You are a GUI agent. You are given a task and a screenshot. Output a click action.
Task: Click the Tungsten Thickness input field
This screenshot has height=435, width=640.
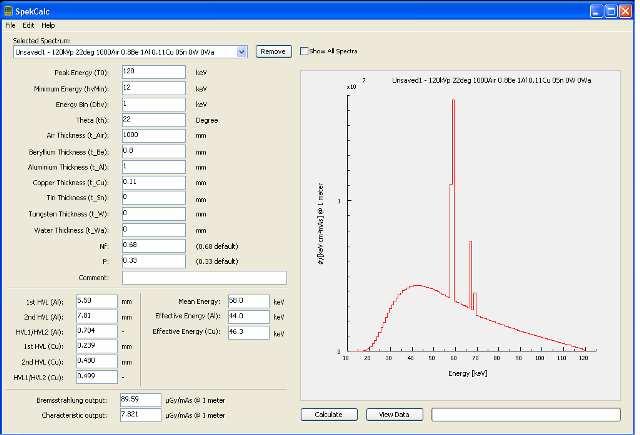[x=154, y=214]
